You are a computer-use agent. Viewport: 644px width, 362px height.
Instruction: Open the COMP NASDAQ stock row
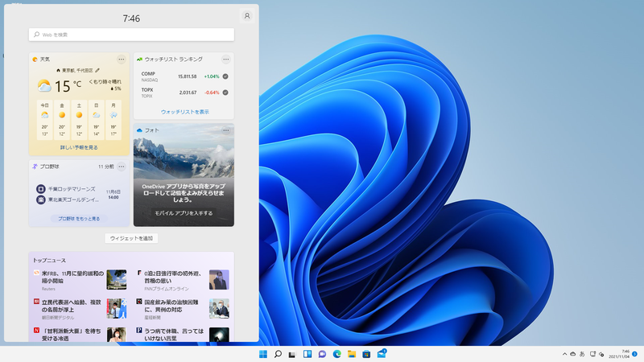click(184, 76)
